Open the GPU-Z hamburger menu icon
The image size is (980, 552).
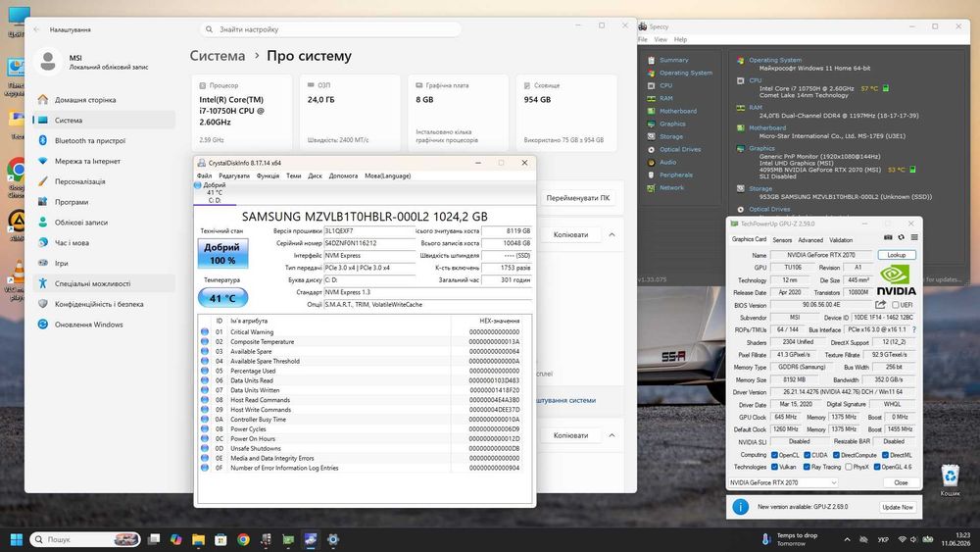(914, 237)
